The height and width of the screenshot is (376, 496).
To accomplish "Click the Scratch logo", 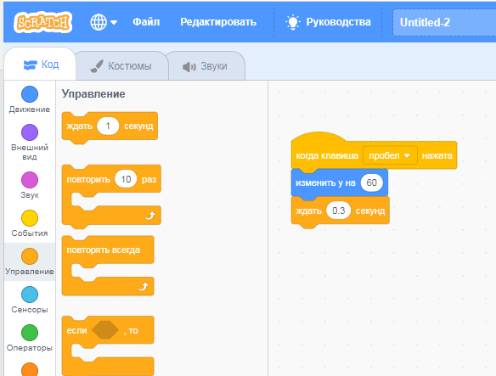I will click(43, 22).
